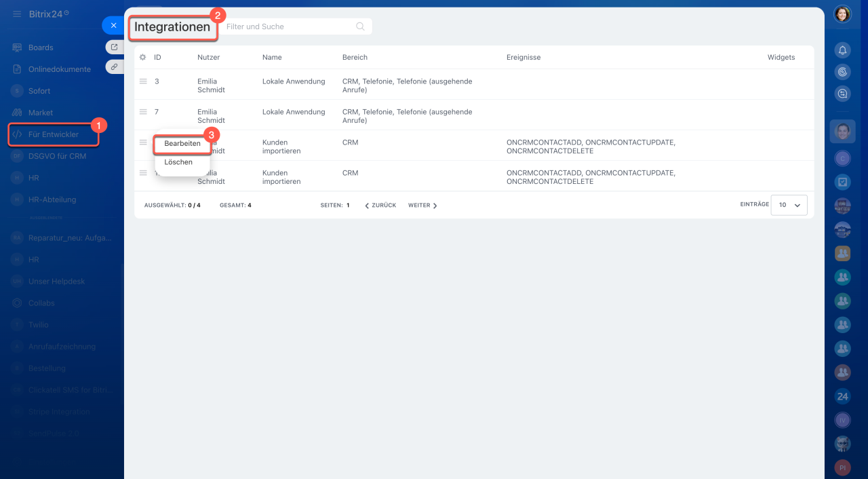Sort by Nutzer column header
The image size is (868, 479).
209,58
